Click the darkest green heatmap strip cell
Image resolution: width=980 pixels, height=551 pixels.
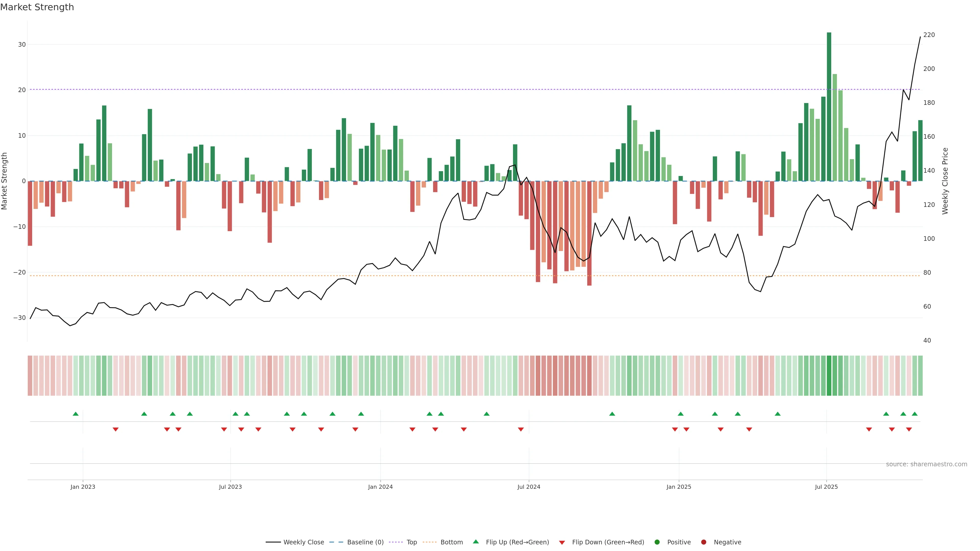(829, 376)
